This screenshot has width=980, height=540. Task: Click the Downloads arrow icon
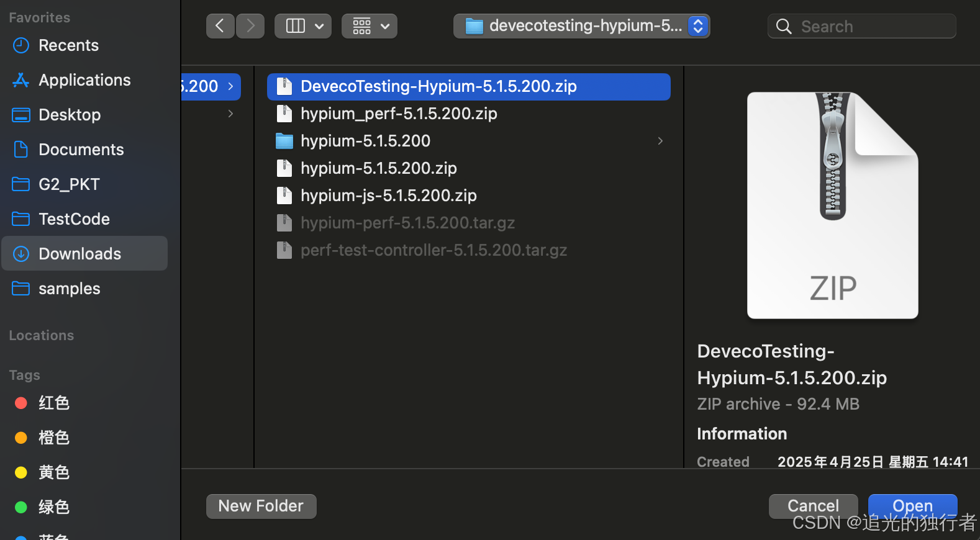click(21, 254)
